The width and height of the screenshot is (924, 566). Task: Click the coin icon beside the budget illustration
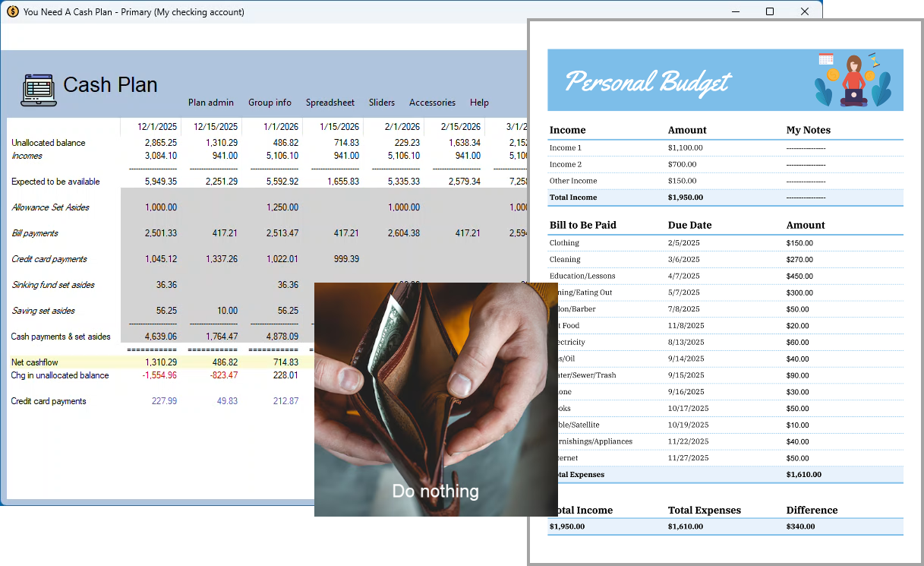pos(833,74)
